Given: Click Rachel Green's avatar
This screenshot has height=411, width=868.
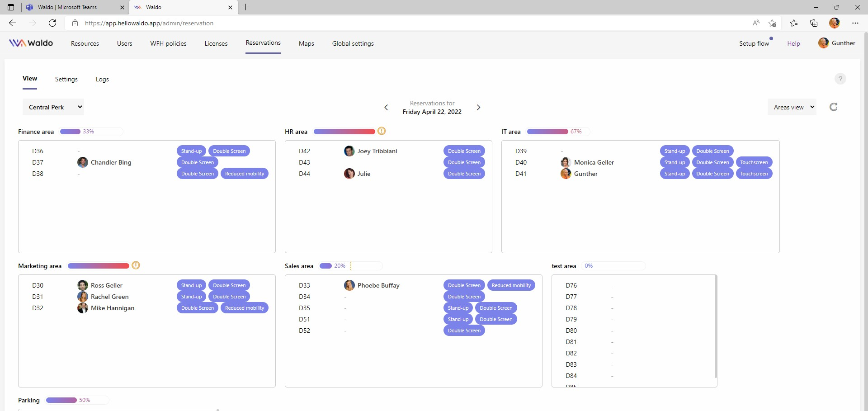Looking at the screenshot, I should (x=83, y=297).
